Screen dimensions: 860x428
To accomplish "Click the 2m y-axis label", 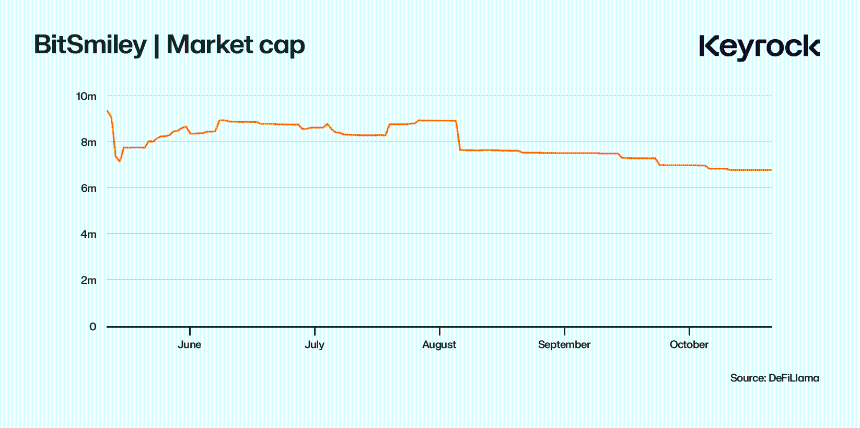I will click(89, 280).
